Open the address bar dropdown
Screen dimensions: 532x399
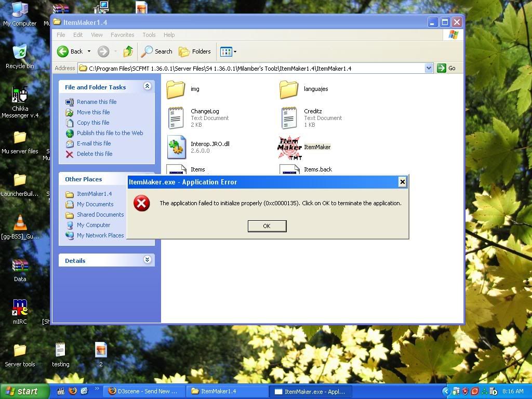[x=429, y=68]
